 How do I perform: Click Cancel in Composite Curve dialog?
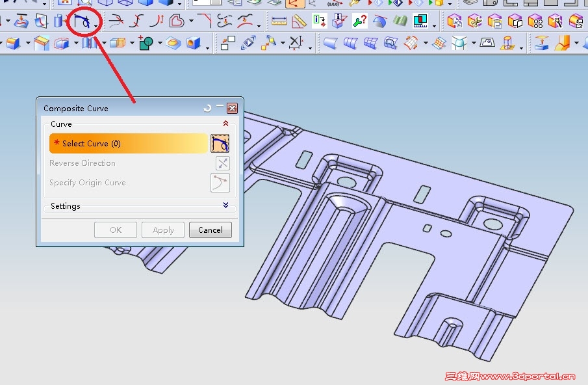pos(211,230)
